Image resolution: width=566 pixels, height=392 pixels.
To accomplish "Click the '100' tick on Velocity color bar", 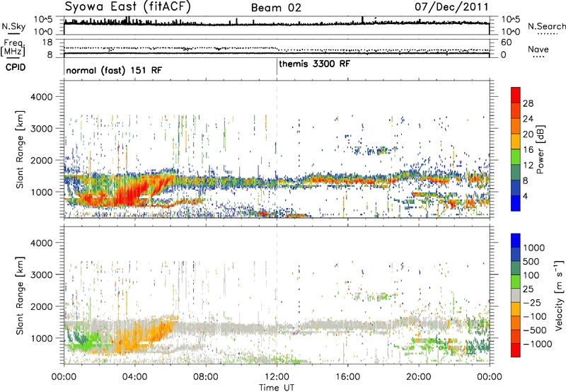I will coord(531,275).
